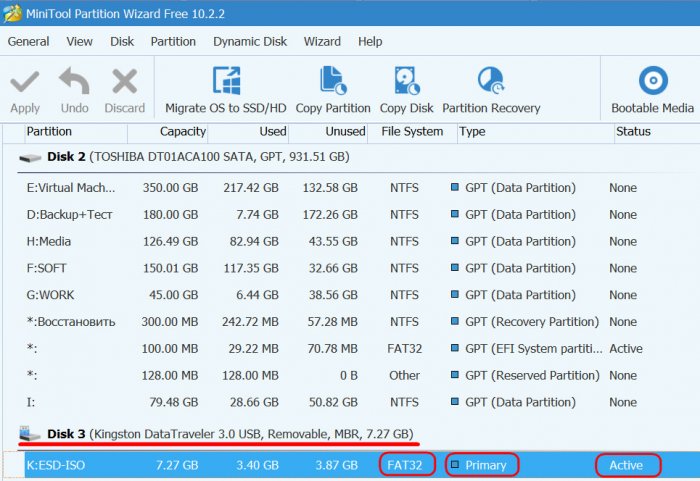The height and width of the screenshot is (481, 700).
Task: Click GPT (EFI System partiti... type text
Action: [533, 348]
